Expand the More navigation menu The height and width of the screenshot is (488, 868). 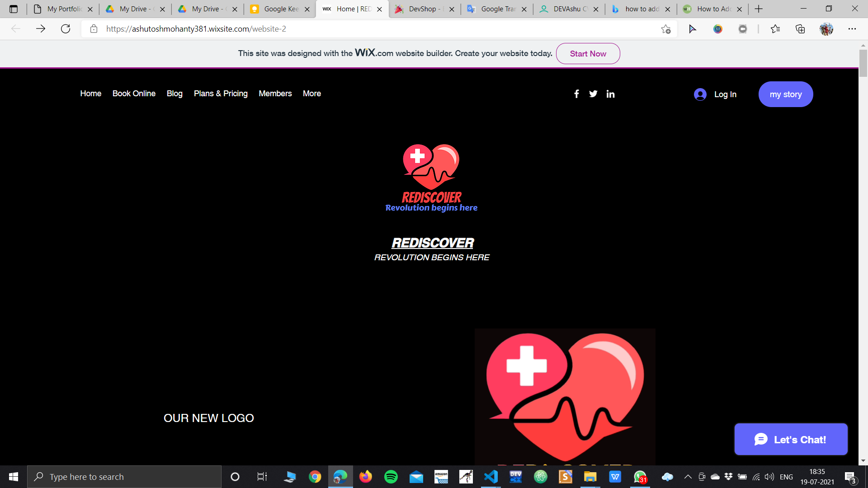(x=312, y=94)
